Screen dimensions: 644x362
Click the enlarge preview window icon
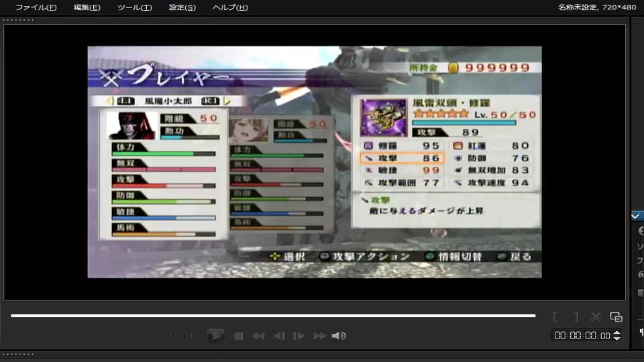(x=616, y=317)
